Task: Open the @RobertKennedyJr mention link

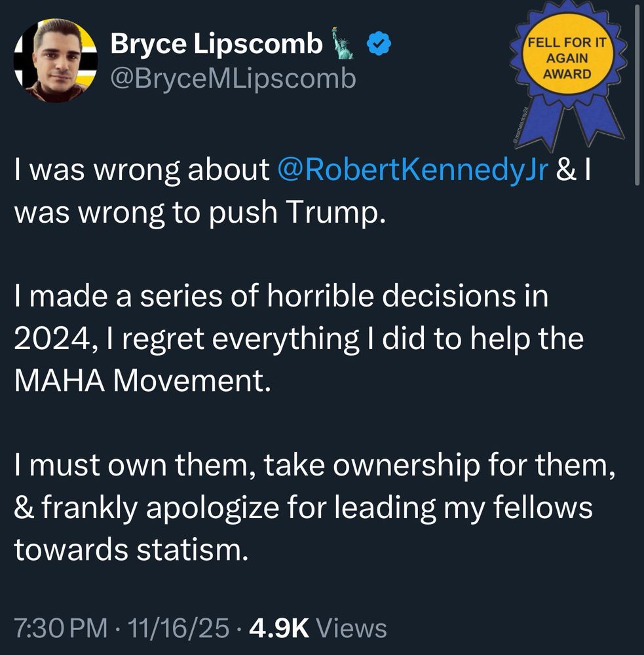Action: click(413, 170)
